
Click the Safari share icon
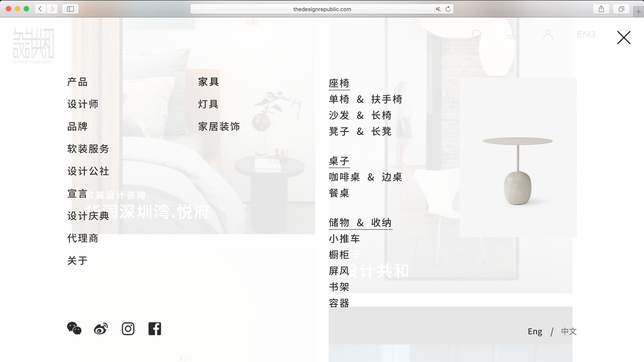(601, 9)
